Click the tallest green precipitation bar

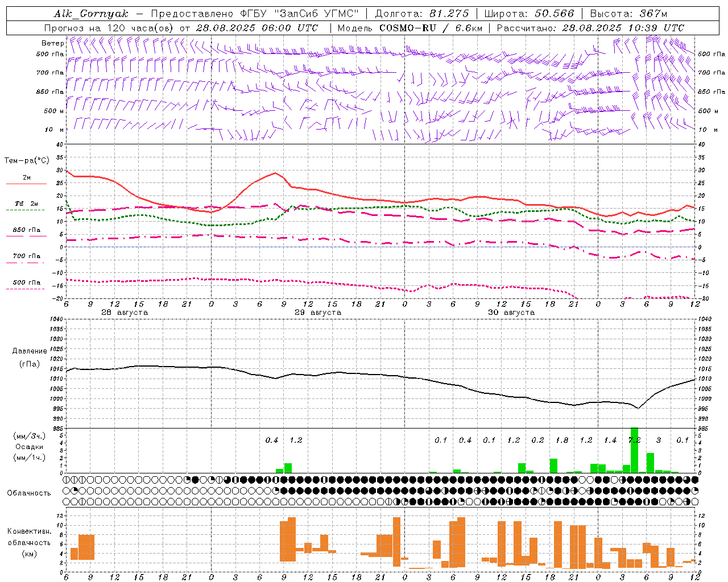[x=634, y=450]
